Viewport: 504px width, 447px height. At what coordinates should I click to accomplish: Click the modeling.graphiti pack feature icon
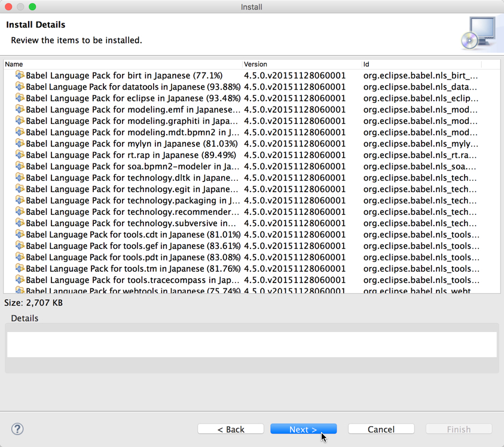[x=20, y=121]
